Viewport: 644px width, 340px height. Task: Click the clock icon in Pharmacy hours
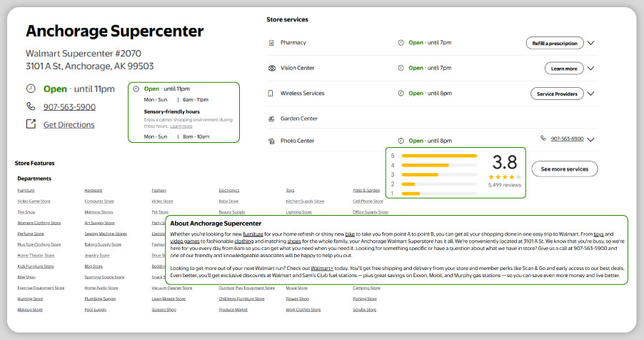[401, 43]
